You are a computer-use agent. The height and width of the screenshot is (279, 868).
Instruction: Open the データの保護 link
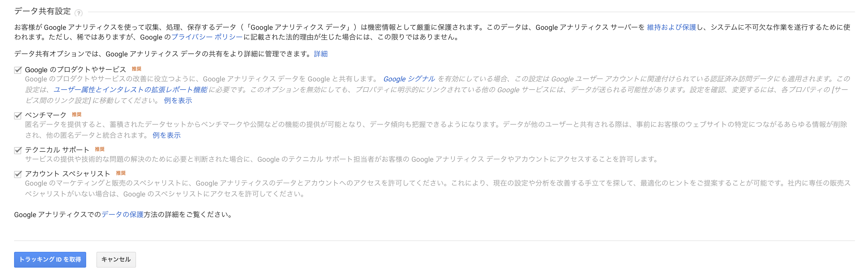click(x=123, y=215)
